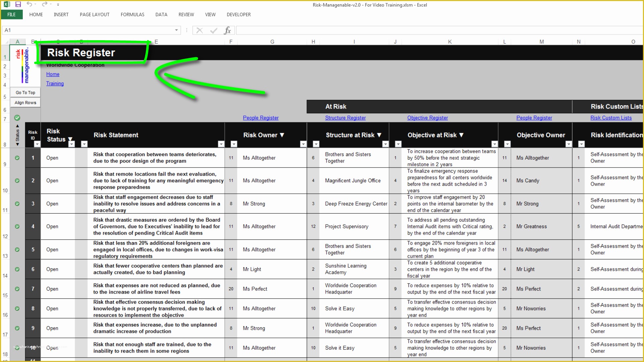Open the Structure Register link

tap(345, 118)
